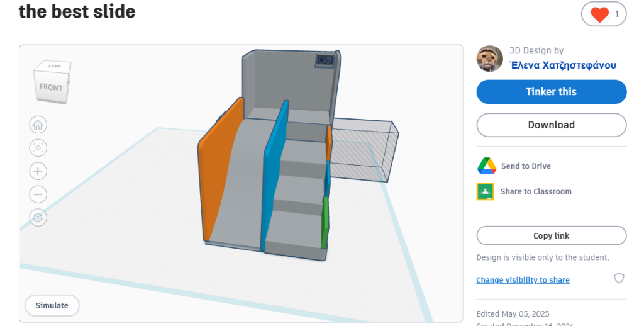Open author Έλενα Χατζηστεφάνου's profile link
644x326 pixels.
pos(562,65)
